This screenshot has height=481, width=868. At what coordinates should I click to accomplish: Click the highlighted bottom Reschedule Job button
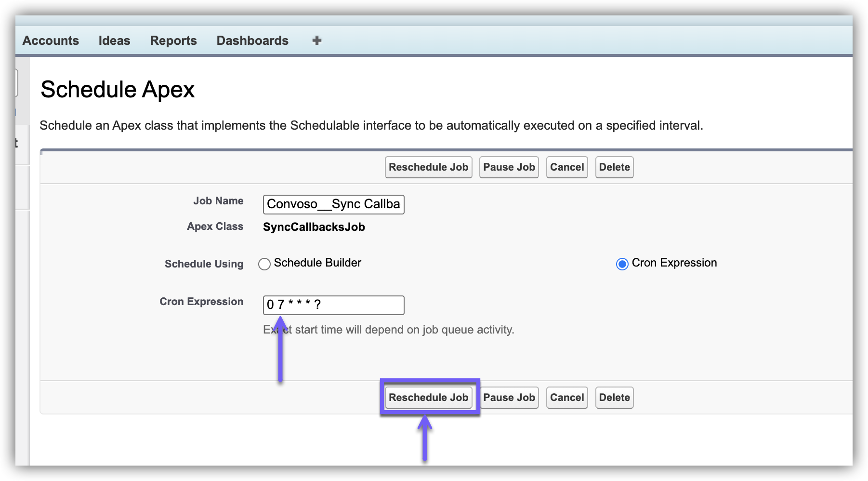(x=428, y=398)
